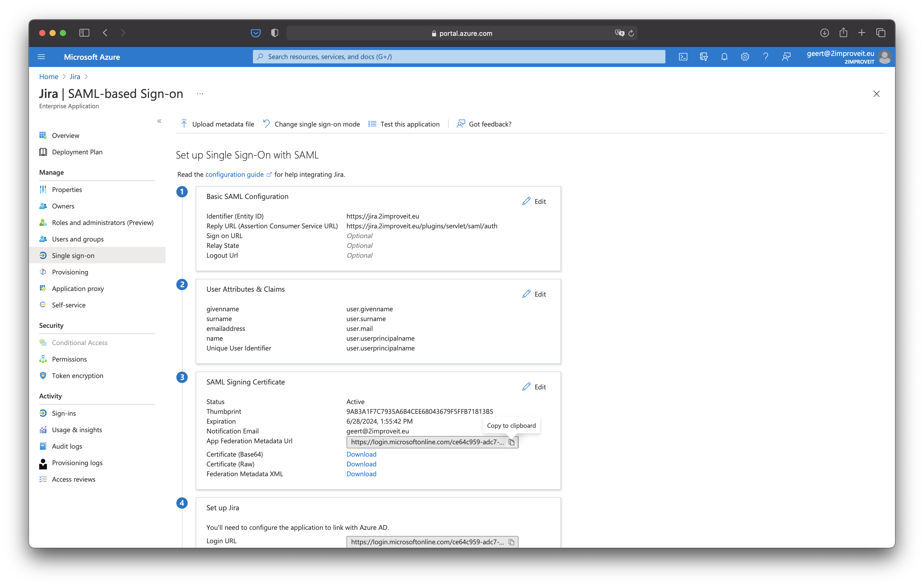Click Test this application

(404, 124)
